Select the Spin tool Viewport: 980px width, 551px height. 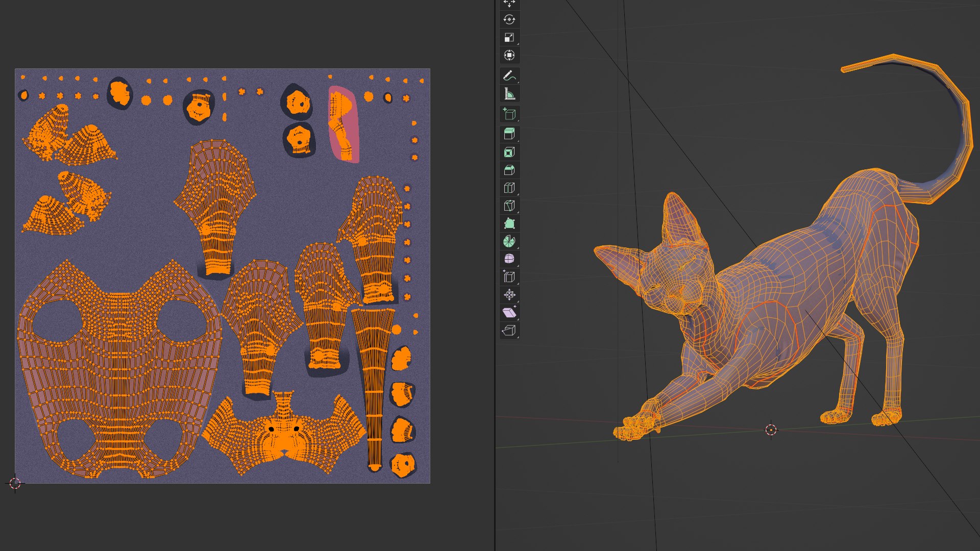[509, 241]
